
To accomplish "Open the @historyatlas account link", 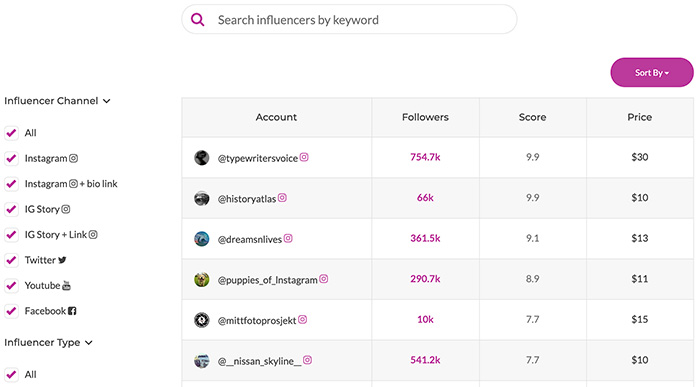I will (x=247, y=199).
